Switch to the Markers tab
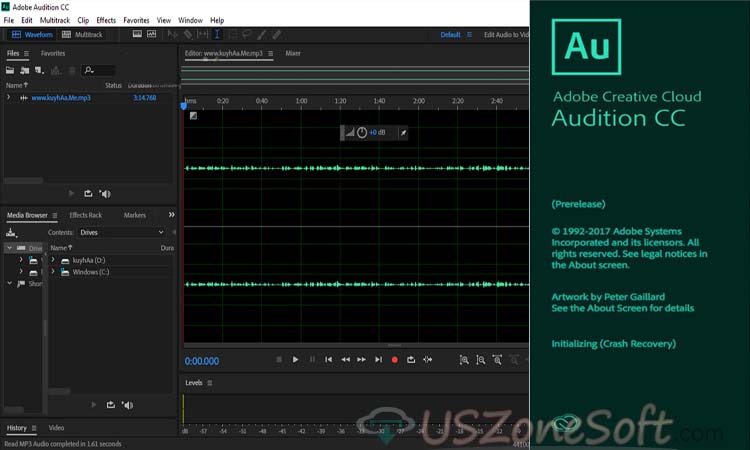 point(134,215)
